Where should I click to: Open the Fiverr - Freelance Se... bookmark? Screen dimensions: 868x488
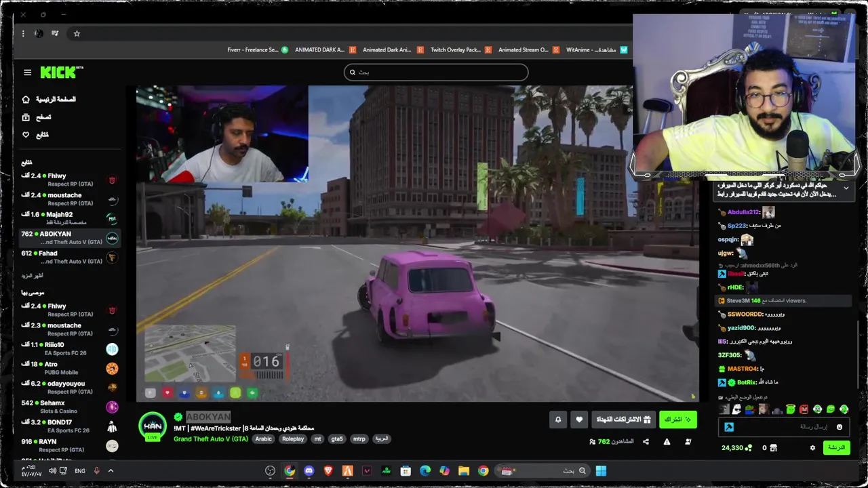pyautogui.click(x=258, y=49)
